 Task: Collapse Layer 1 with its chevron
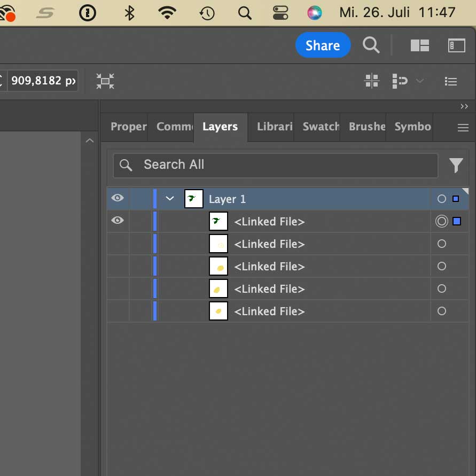(x=170, y=199)
